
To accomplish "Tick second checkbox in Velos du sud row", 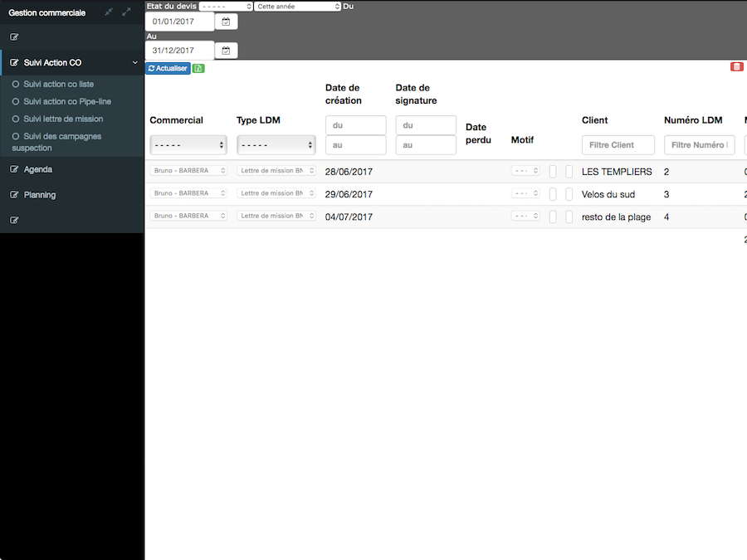I will click(x=569, y=194).
